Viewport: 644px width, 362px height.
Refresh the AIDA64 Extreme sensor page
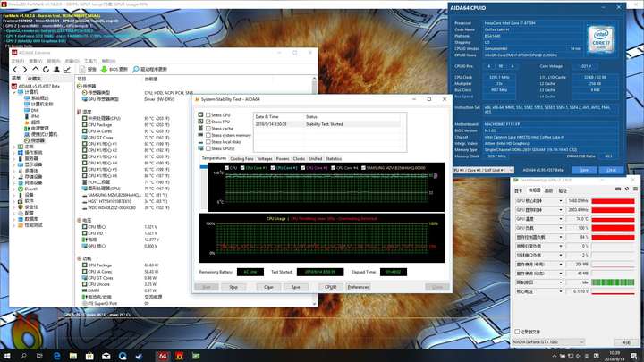pos(46,70)
